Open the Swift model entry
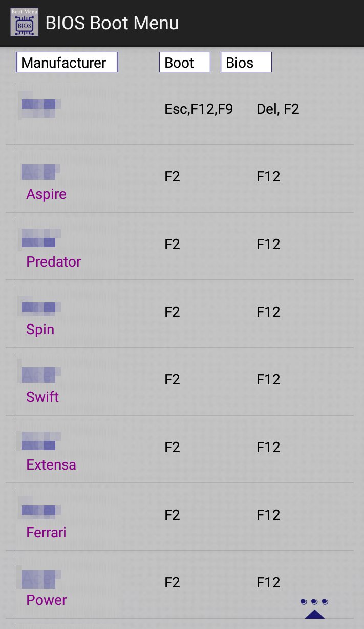 click(x=42, y=397)
